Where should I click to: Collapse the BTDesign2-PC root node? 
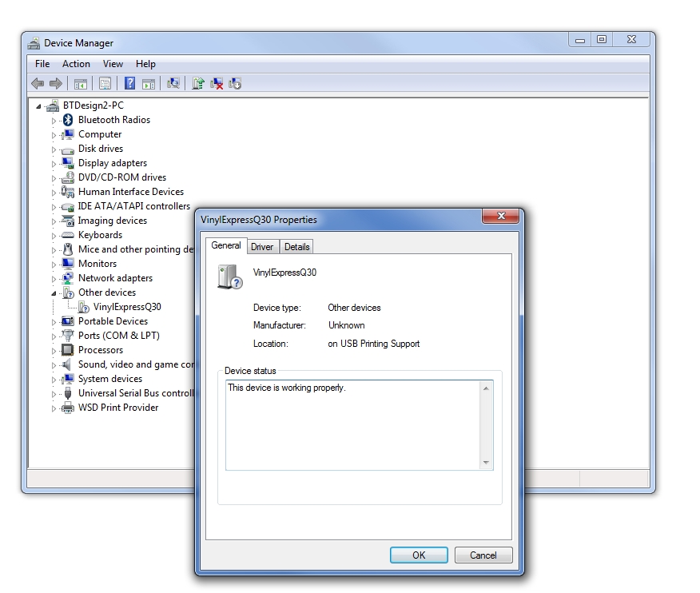pyautogui.click(x=39, y=106)
